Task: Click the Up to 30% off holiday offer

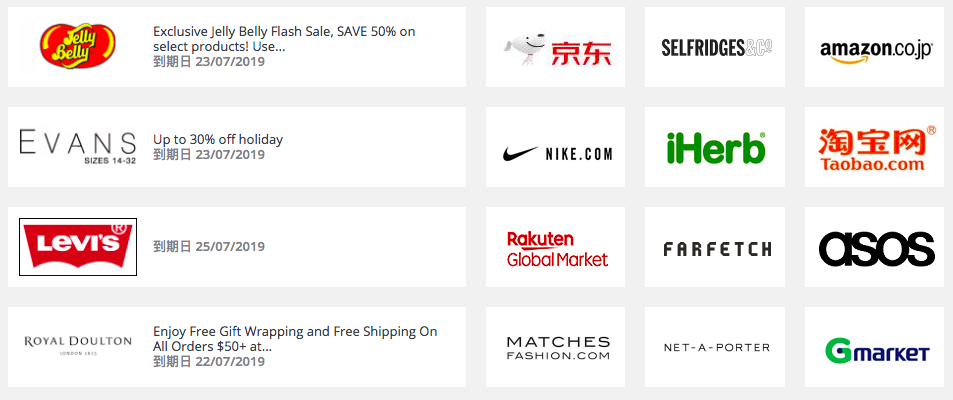Action: 218,139
